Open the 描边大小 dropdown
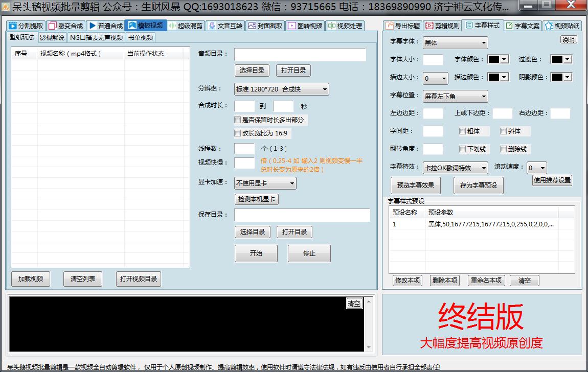588x372 pixels. tap(435, 78)
